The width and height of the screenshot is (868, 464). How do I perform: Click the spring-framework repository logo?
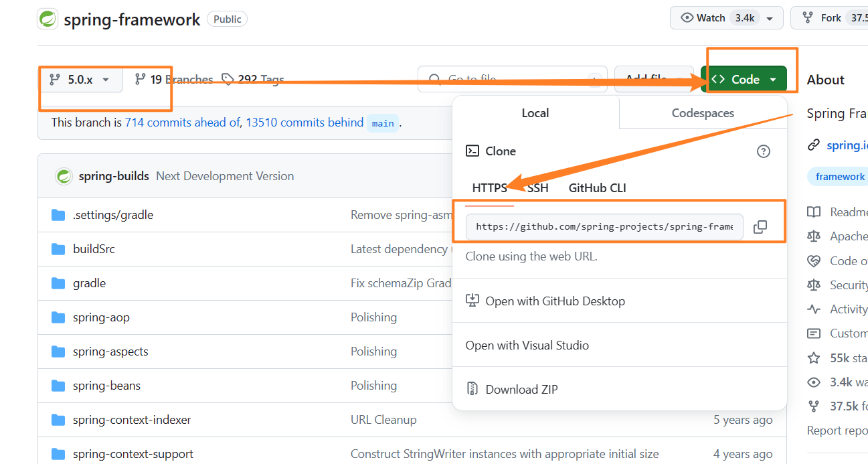pos(48,19)
